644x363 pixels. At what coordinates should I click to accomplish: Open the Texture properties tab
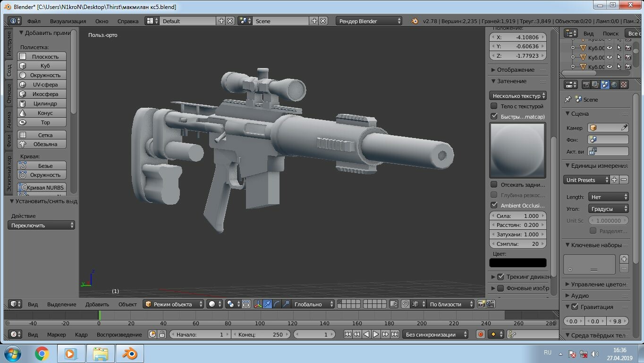click(624, 85)
